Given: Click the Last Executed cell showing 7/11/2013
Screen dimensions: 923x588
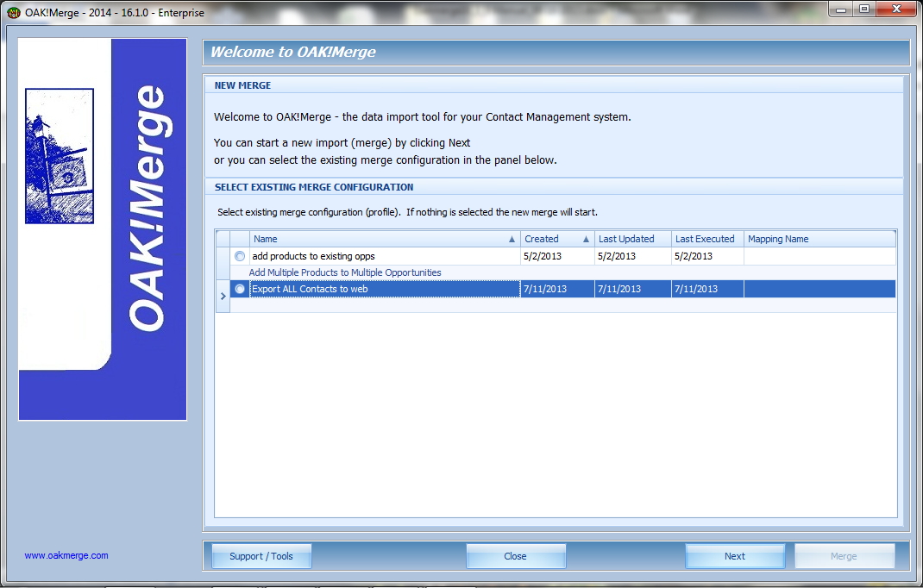Looking at the screenshot, I should pos(707,289).
